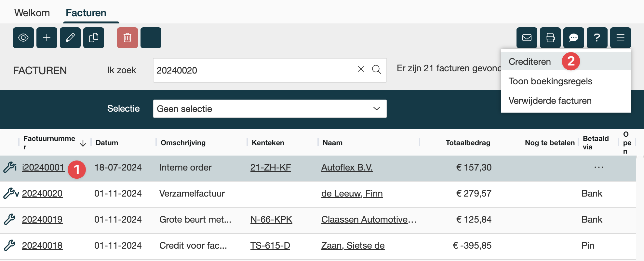The image size is (644, 261).
Task: Open help with the question mark icon
Action: point(597,38)
